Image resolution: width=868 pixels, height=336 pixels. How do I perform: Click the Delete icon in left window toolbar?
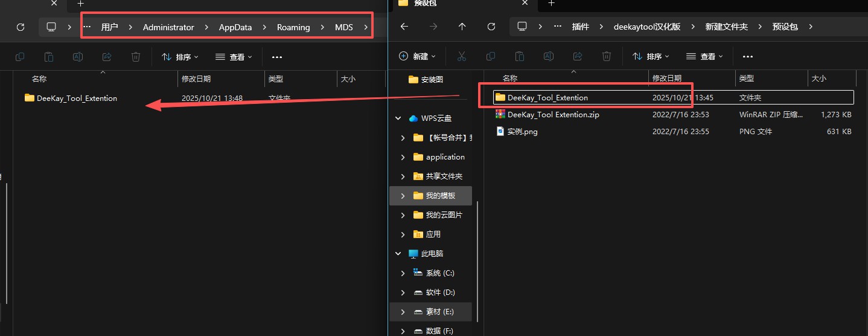[x=136, y=57]
